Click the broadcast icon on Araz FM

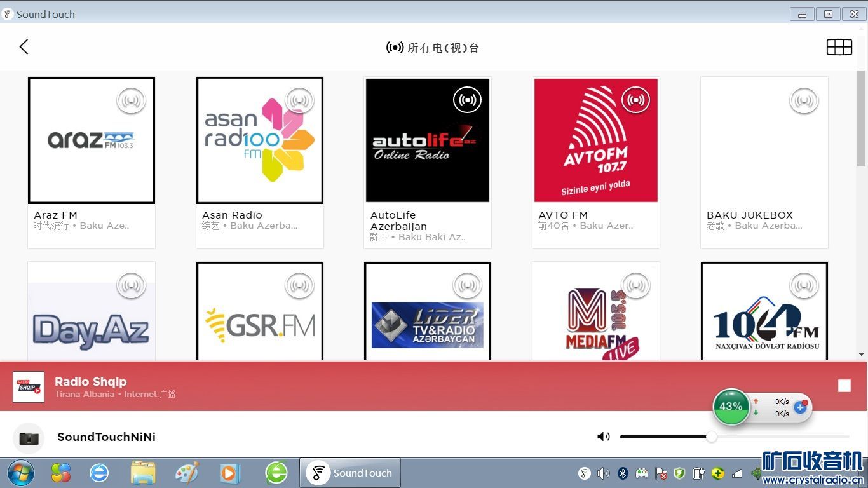coord(132,100)
